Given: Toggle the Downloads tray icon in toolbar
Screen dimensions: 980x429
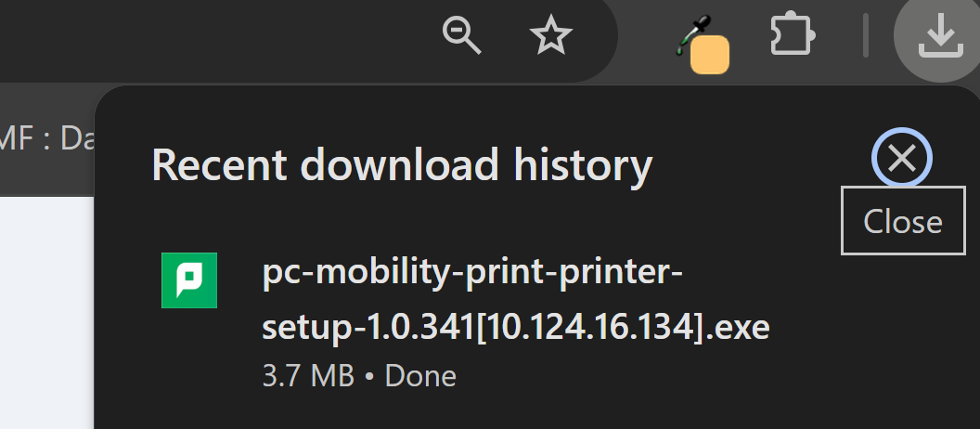Looking at the screenshot, I should [x=939, y=35].
